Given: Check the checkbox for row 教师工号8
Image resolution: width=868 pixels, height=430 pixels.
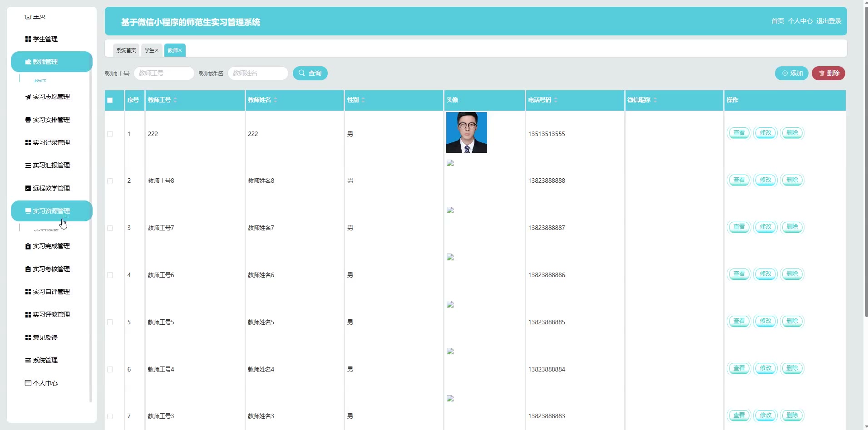Looking at the screenshot, I should click(x=110, y=181).
